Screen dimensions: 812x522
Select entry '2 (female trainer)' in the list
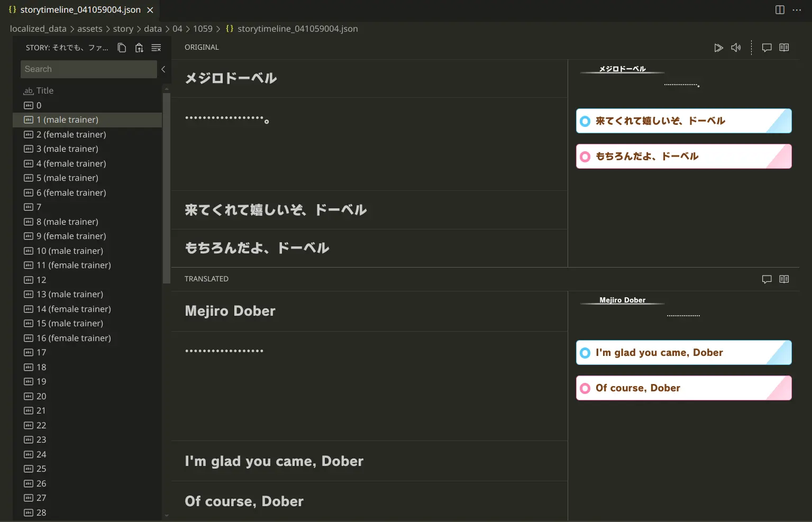(x=71, y=134)
